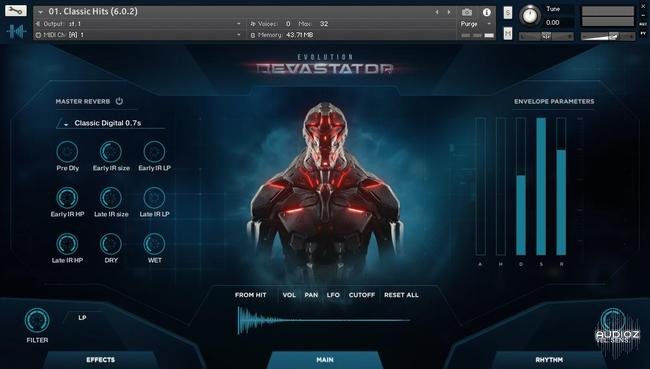Click the WET reverb knob

point(154,243)
